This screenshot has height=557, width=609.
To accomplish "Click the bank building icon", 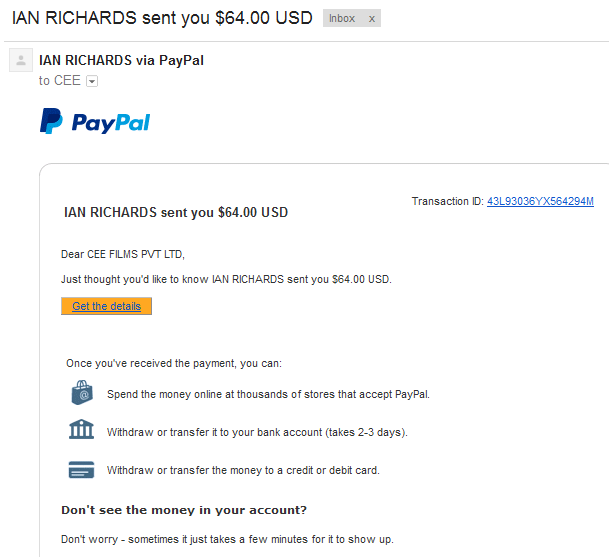I will coord(81,429).
